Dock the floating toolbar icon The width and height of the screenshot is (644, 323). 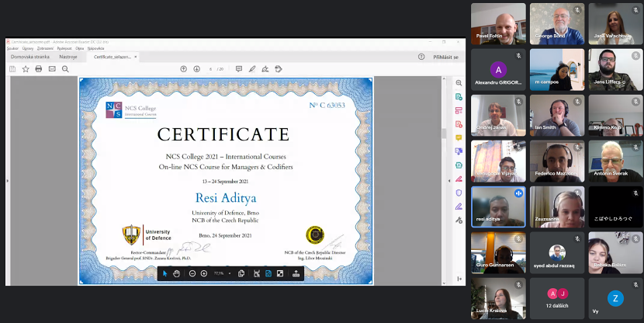[296, 273]
